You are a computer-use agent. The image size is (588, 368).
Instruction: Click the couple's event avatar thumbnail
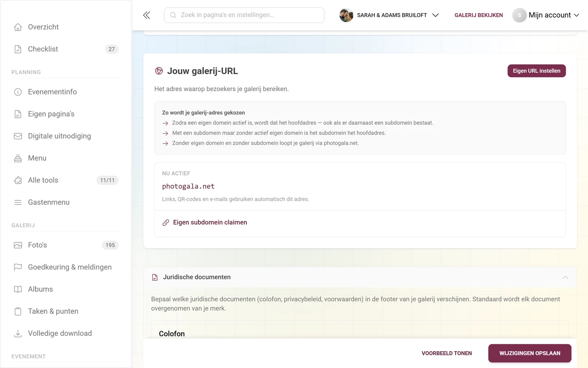coord(346,15)
